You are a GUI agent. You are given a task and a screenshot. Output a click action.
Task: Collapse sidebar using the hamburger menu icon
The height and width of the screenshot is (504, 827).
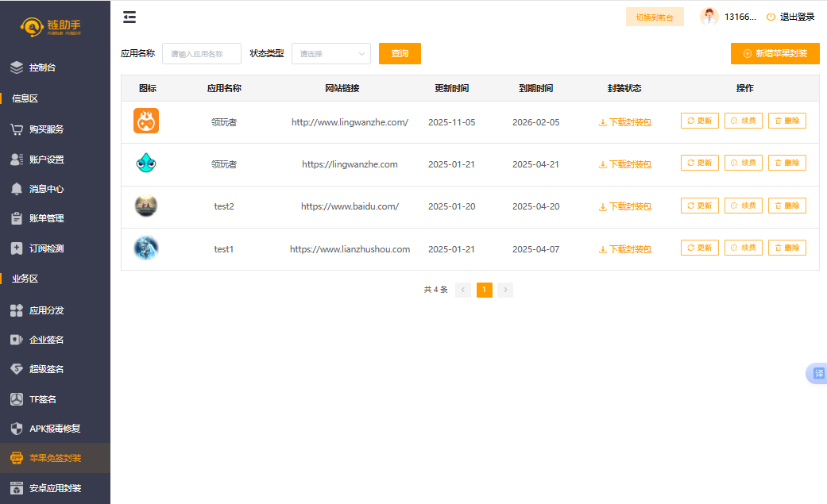129,17
